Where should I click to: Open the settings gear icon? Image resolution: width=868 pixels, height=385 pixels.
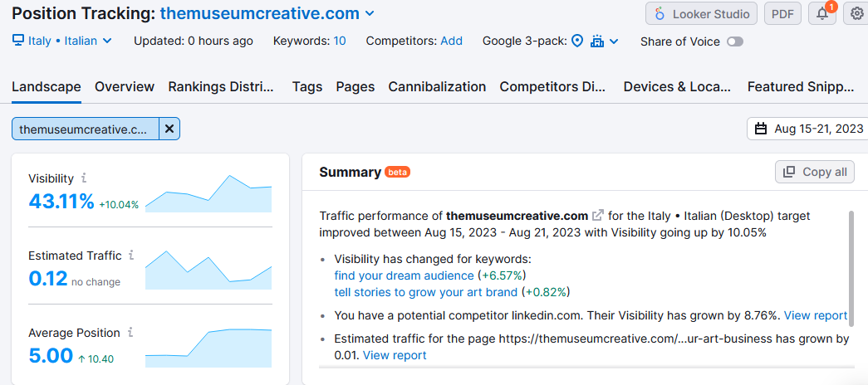[x=856, y=14]
